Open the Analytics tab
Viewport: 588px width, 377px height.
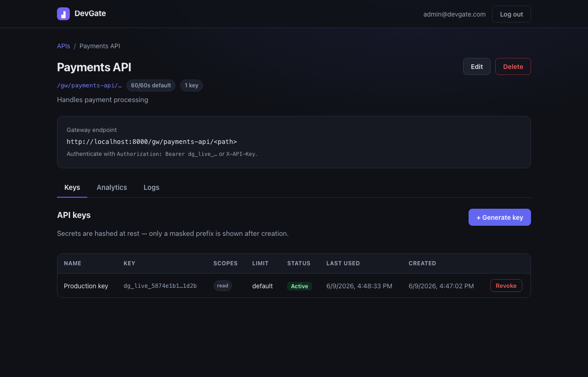click(x=112, y=188)
